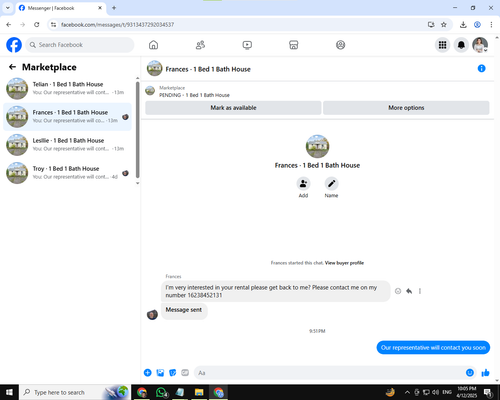Image resolution: width=500 pixels, height=400 pixels.
Task: Click the large listing photo in chat center
Action: click(317, 146)
